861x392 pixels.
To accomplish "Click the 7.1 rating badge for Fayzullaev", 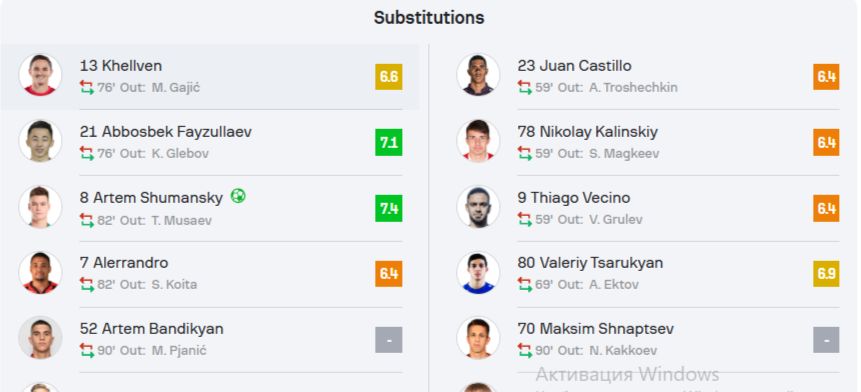I will (389, 142).
